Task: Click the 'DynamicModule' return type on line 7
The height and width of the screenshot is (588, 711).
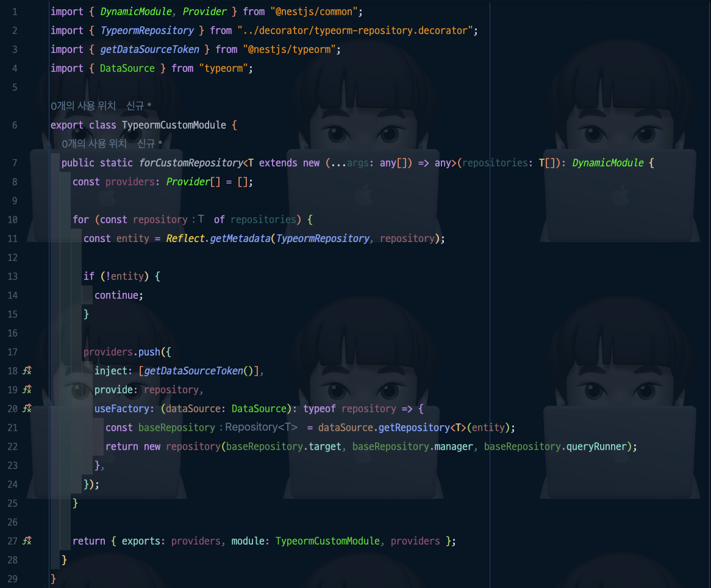Action: click(x=608, y=163)
